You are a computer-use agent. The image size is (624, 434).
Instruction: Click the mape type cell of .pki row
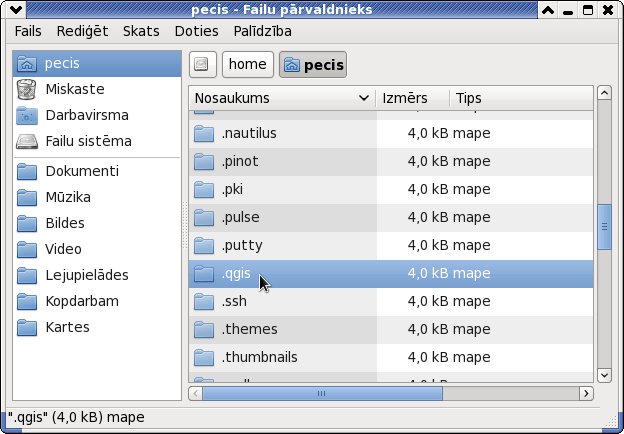(x=471, y=189)
